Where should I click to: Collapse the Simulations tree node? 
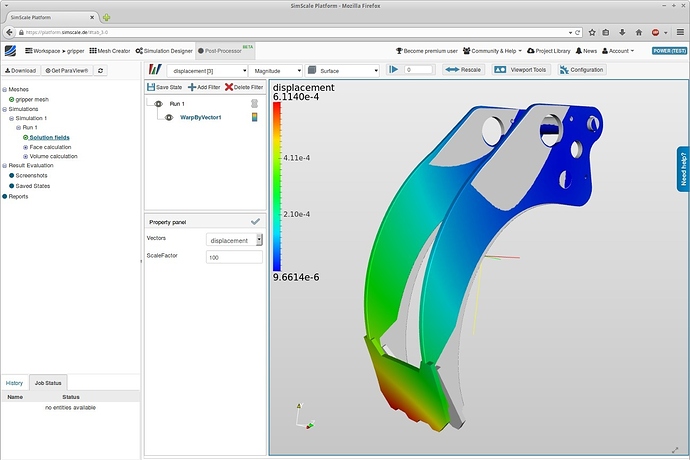4,109
